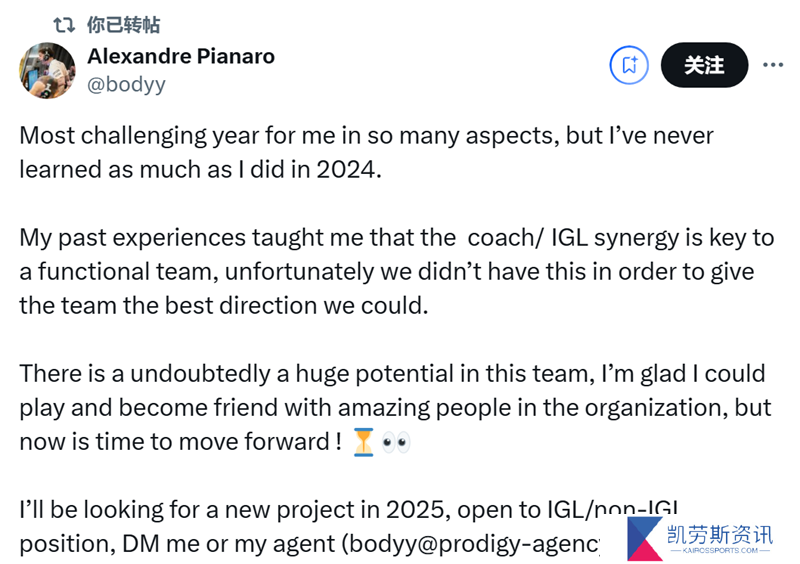800x564 pixels.
Task: Click the 凯劳斯资讯 watermark text
Action: click(720, 535)
